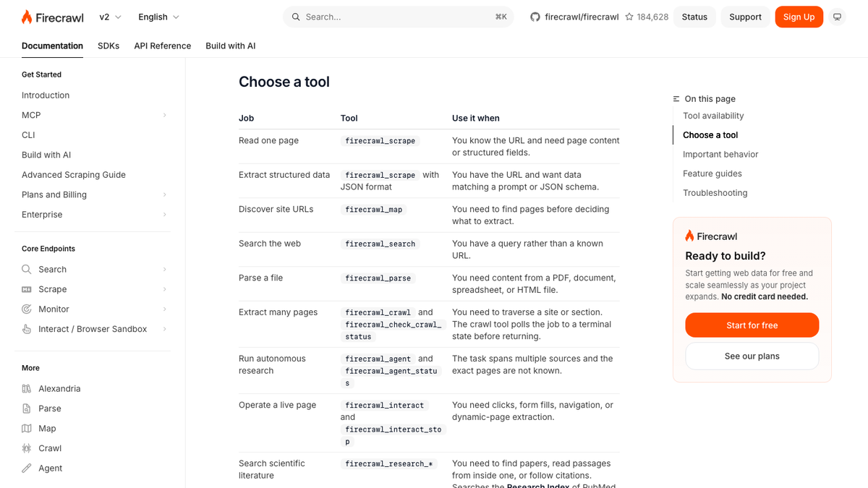
Task: Focus the Search input field
Action: click(398, 17)
